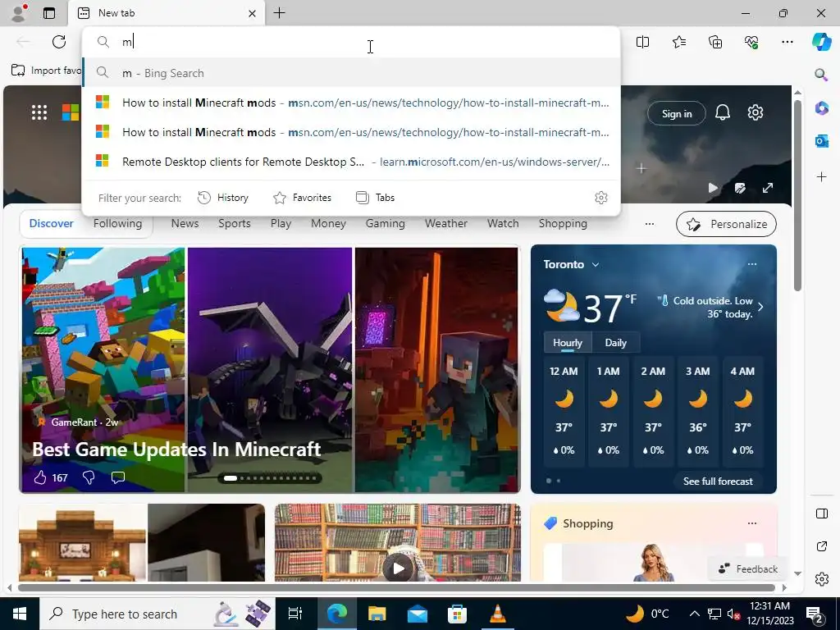Expand the background to full view
Viewport: 840px width, 630px height.
tap(768, 188)
